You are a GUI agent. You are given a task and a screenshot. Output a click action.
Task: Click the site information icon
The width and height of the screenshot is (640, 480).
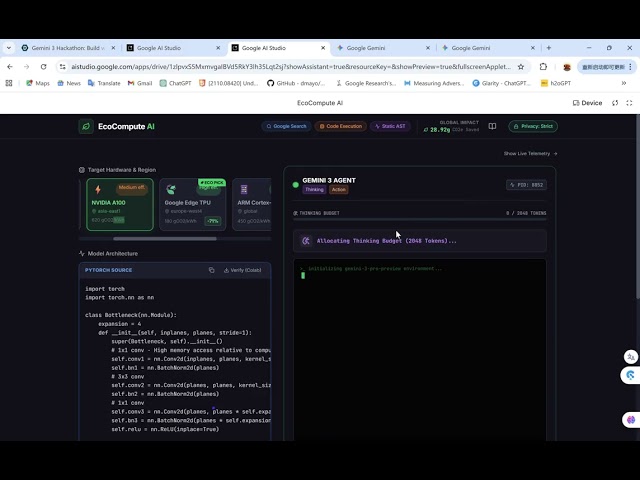click(x=62, y=67)
